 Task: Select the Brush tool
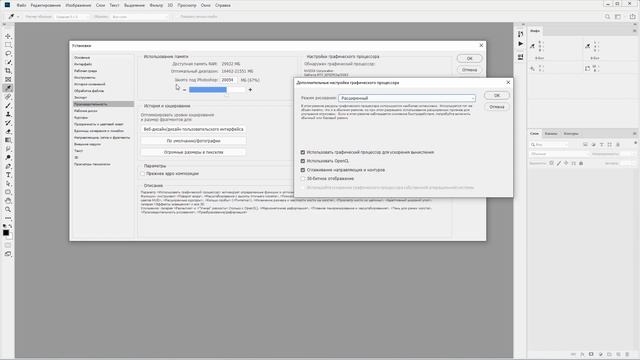click(x=8, y=106)
